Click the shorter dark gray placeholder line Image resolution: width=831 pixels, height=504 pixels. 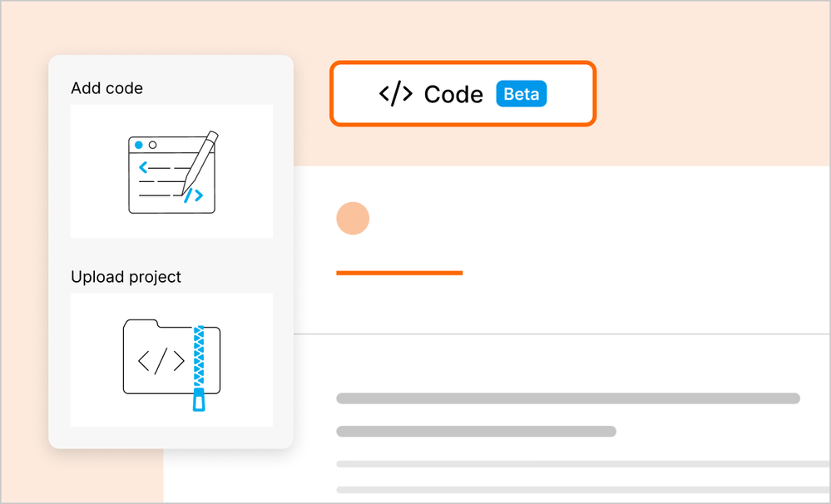(x=476, y=432)
